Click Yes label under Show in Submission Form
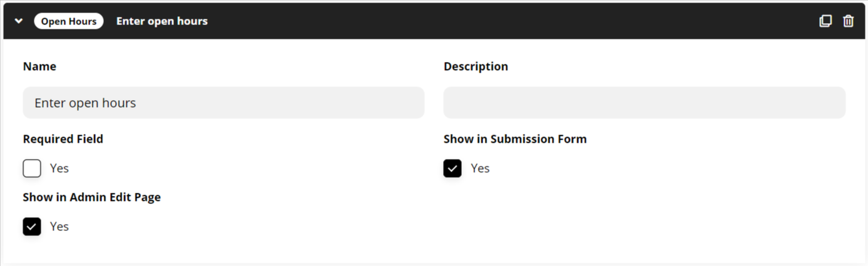 pos(480,168)
